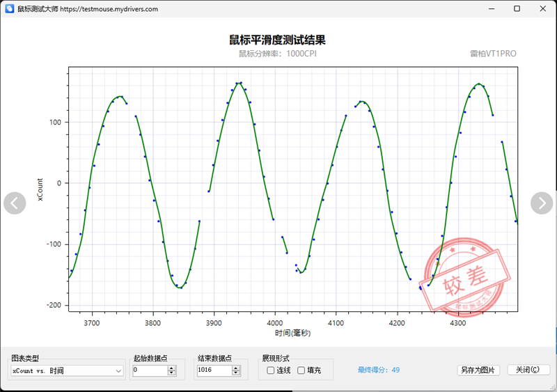Click the 时间(毫秒) axis label
This screenshot has width=557, height=392.
(292, 333)
